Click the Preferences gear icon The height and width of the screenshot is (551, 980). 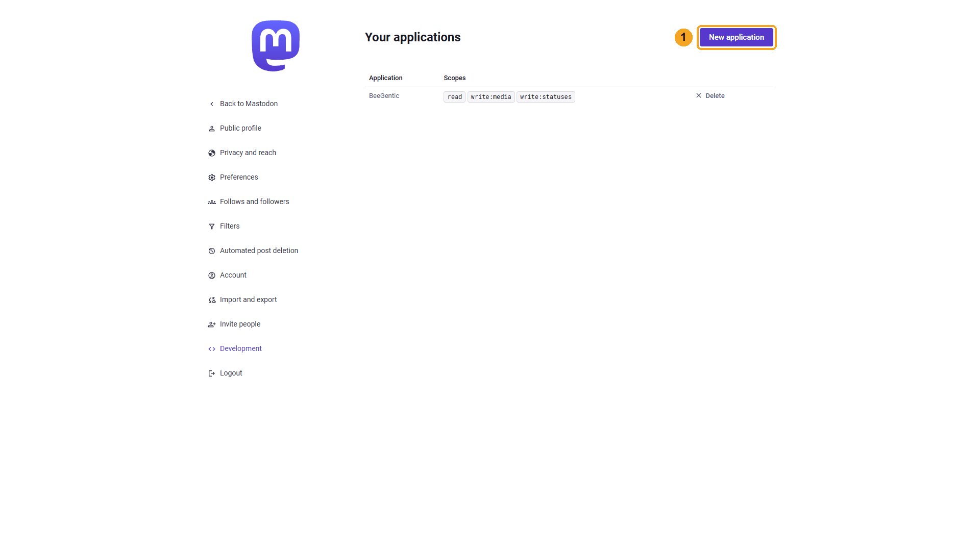pyautogui.click(x=212, y=178)
